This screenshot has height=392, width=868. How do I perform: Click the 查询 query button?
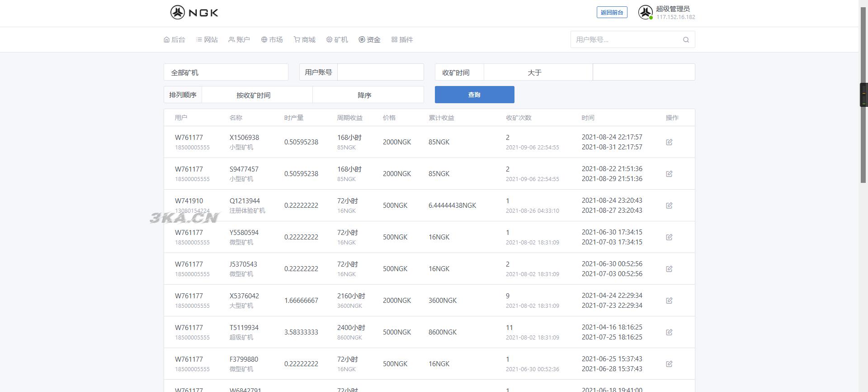coord(474,95)
